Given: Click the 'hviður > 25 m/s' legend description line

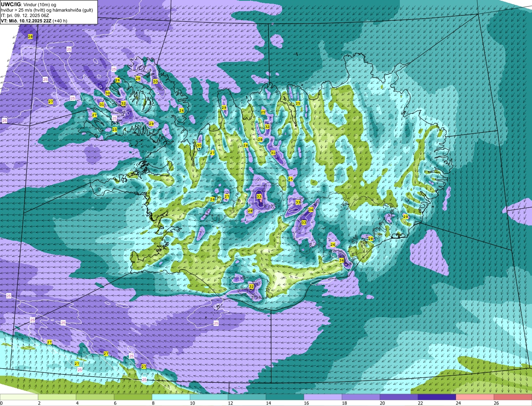Looking at the screenshot, I should (x=47, y=10).
